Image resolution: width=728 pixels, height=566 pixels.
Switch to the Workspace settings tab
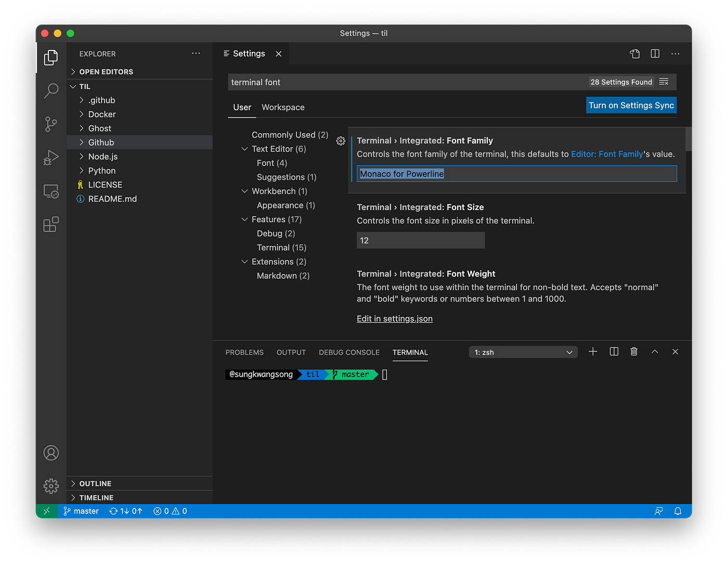point(283,107)
